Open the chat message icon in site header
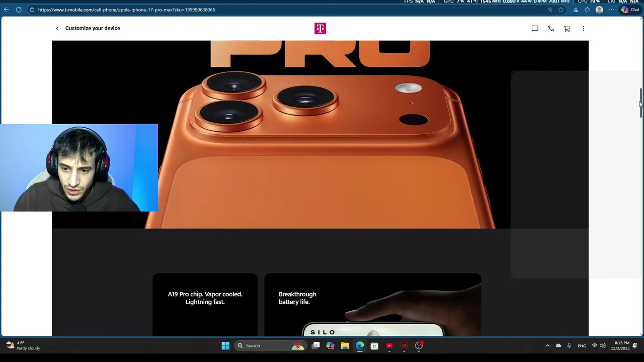Viewport: 644px width, 362px height. point(535,29)
